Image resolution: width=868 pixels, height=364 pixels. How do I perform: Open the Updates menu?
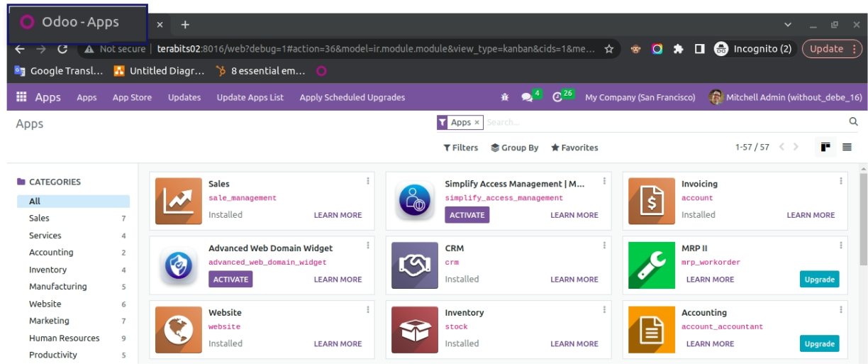(184, 97)
